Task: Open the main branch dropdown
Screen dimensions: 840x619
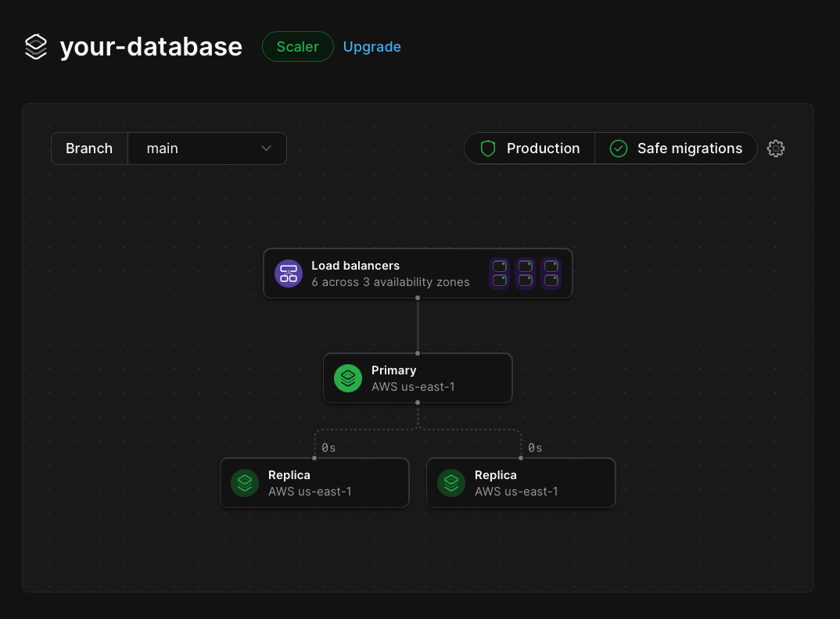Action: tap(207, 148)
